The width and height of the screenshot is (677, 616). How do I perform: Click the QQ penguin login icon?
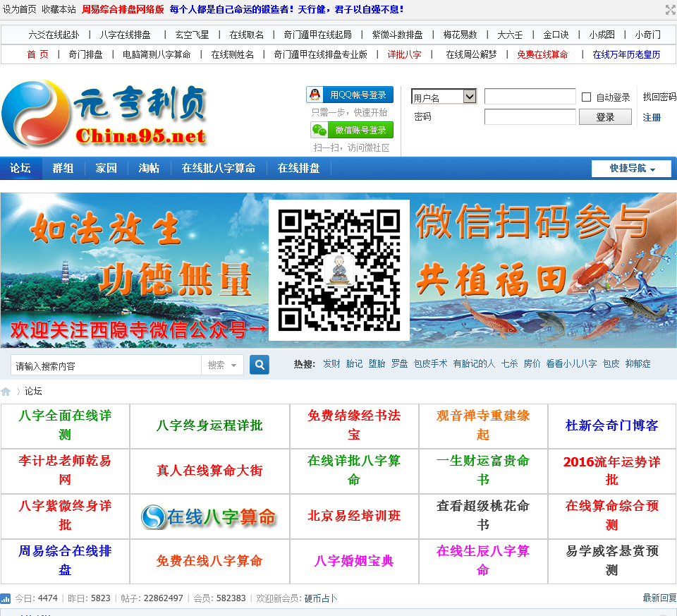tap(315, 95)
